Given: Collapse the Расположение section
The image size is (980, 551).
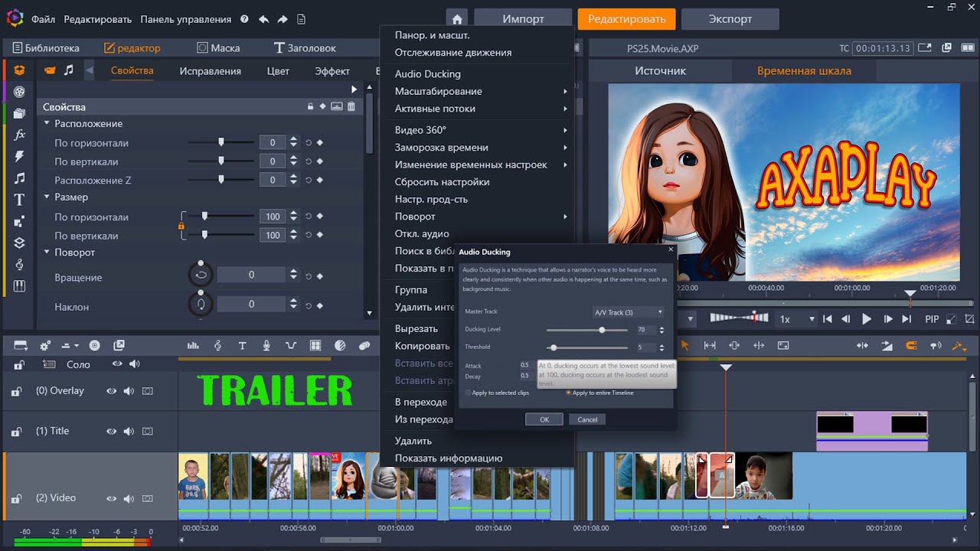Looking at the screenshot, I should (47, 124).
